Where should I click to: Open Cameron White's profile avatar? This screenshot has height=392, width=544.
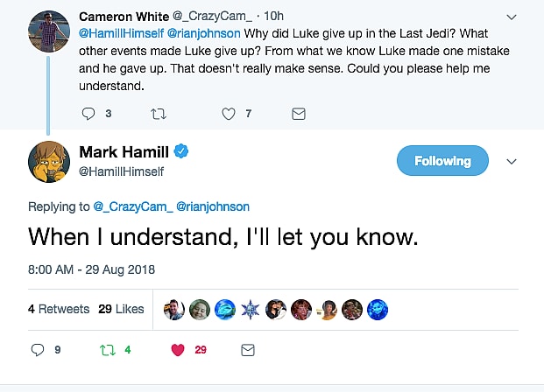point(48,31)
